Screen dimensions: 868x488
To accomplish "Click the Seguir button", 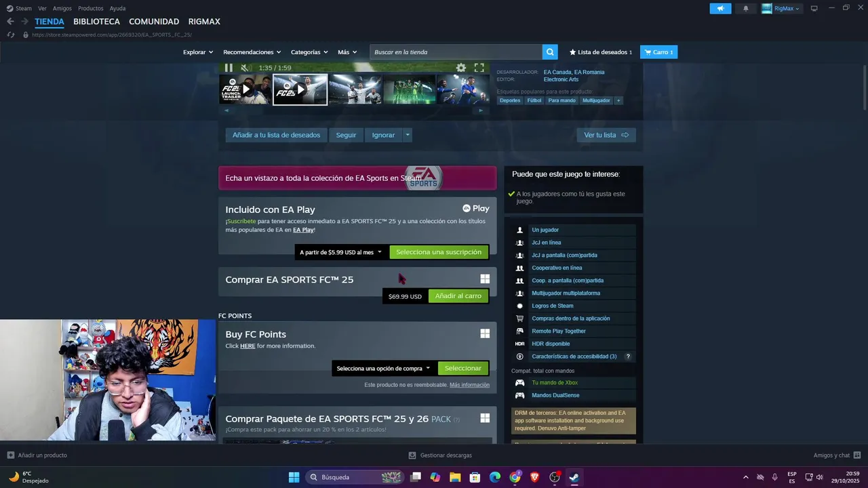I will [346, 135].
